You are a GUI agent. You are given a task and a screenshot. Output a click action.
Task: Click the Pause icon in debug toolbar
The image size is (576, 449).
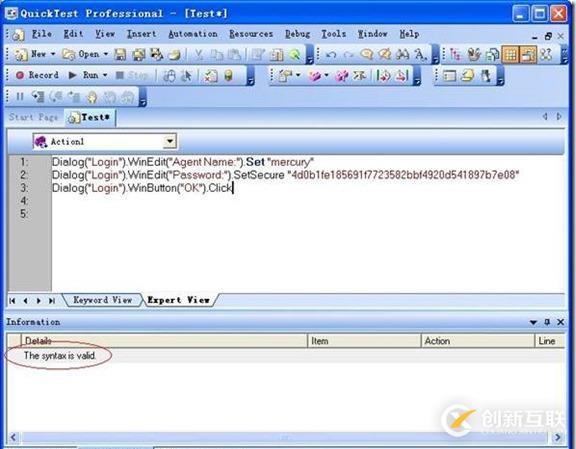tap(20, 97)
